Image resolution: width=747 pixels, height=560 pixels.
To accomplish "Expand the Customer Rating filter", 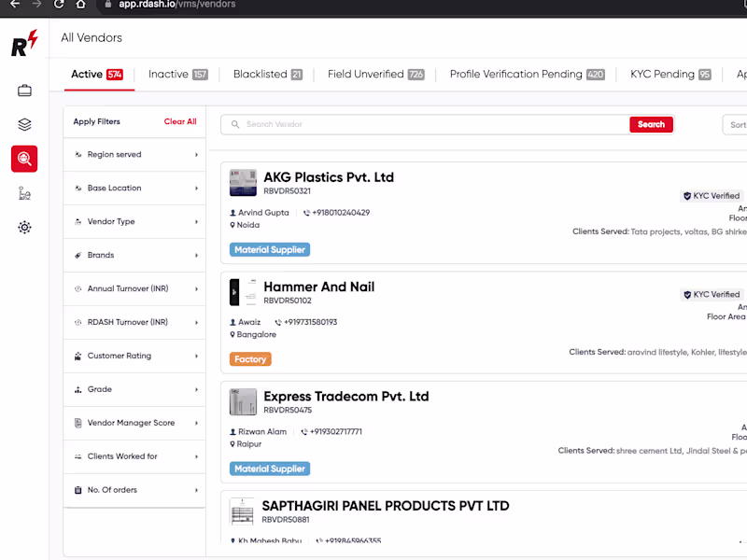I will point(134,357).
